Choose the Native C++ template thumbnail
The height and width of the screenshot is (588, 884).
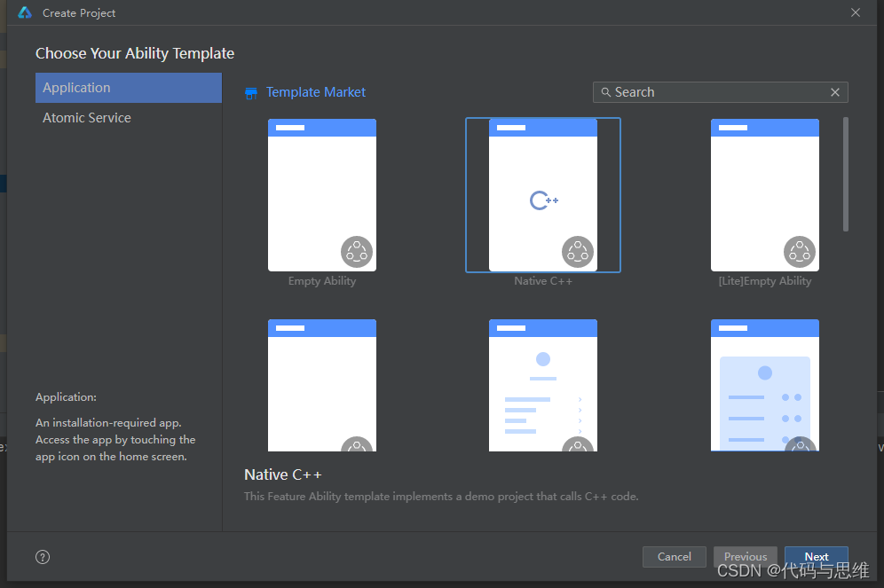point(543,195)
